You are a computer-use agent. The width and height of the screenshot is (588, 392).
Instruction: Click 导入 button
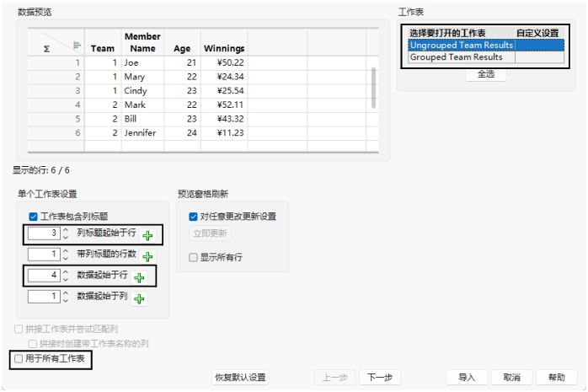click(467, 377)
